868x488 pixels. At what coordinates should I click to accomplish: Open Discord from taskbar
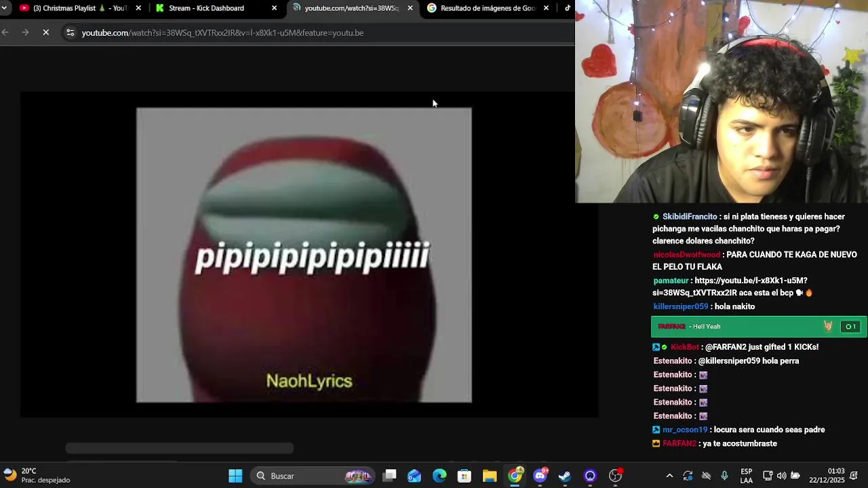[540, 476]
